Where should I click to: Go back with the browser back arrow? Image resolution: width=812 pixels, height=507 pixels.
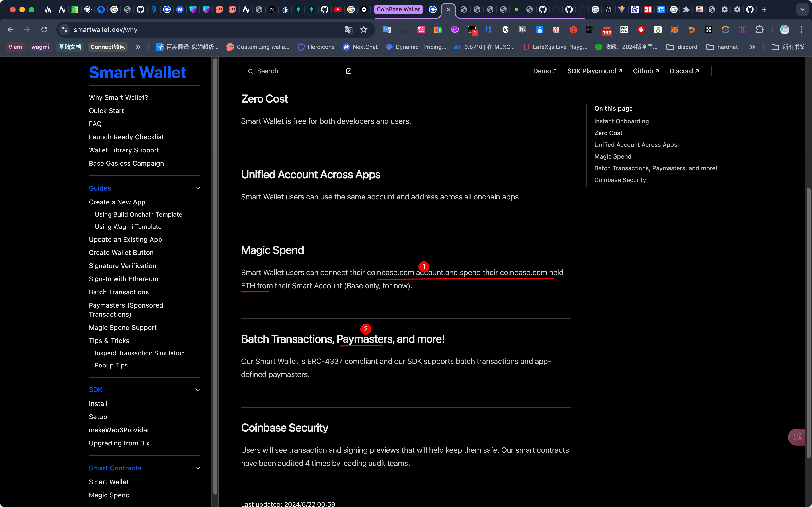tap(10, 30)
